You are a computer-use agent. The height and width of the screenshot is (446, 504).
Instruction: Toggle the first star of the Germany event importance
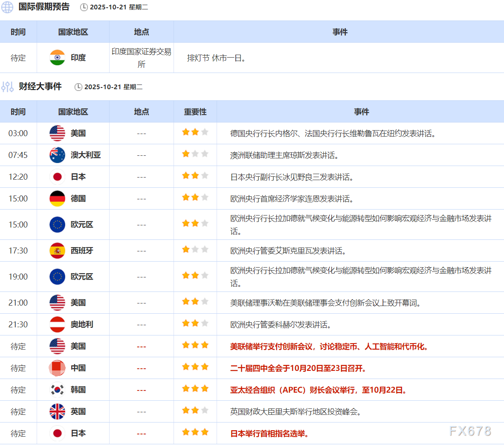(x=185, y=197)
